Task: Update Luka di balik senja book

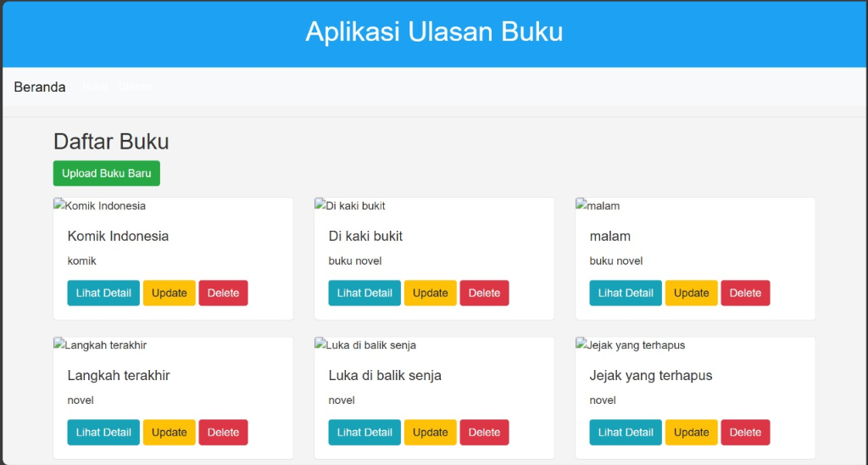Action: [430, 432]
